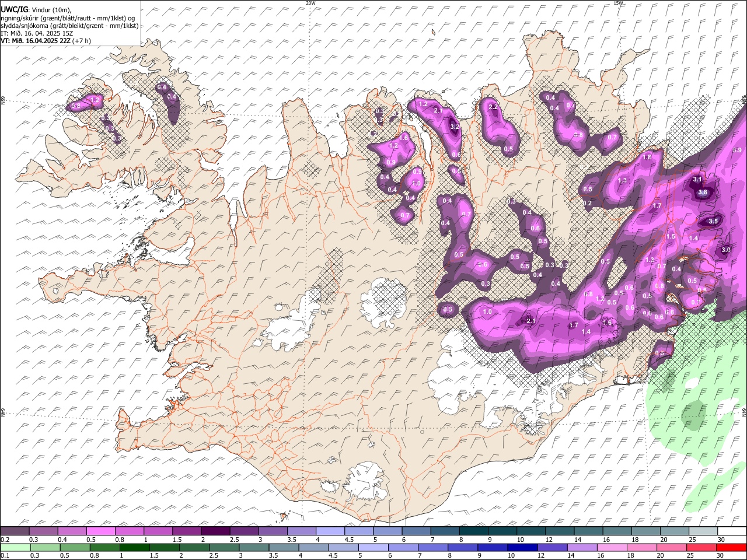The image size is (747, 560).
Task: Click the 0.2 label in the upper legend
Action: click(5, 540)
